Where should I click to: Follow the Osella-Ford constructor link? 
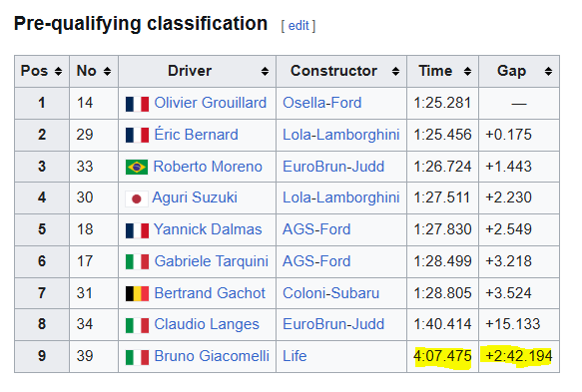tap(322, 103)
